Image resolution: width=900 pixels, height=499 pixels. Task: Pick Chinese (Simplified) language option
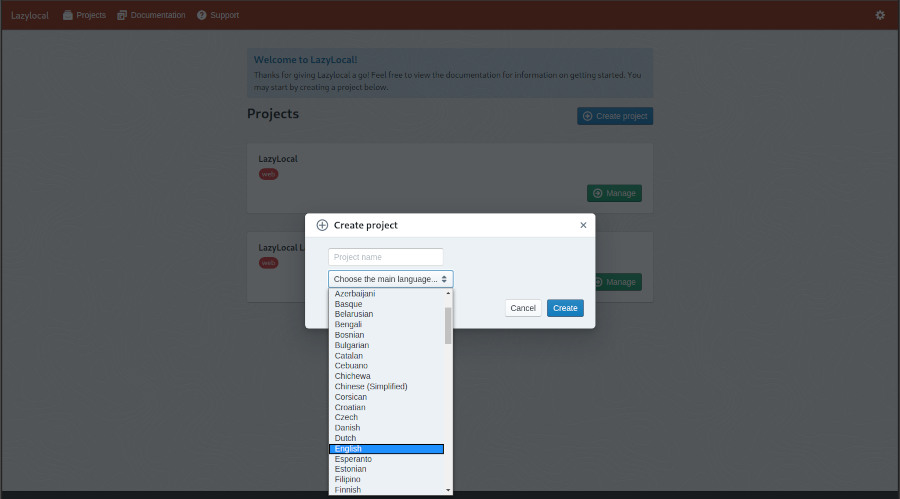[371, 386]
